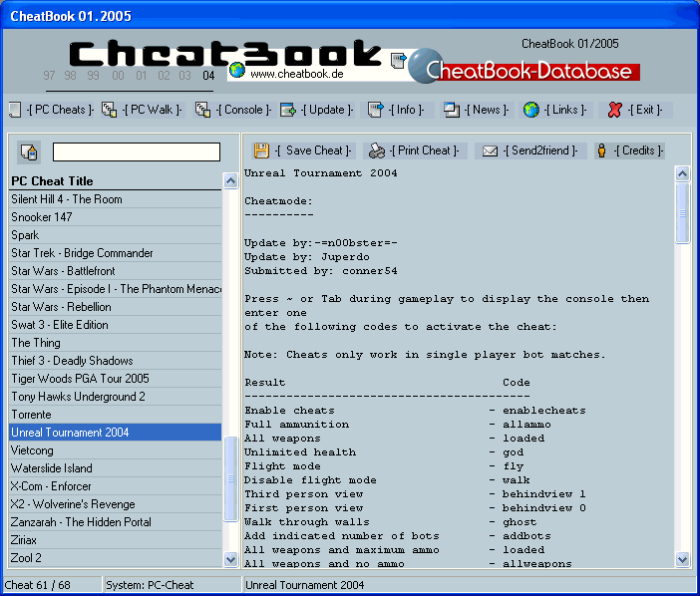The width and height of the screenshot is (700, 596).
Task: Click the Links globe icon
Action: [x=531, y=110]
